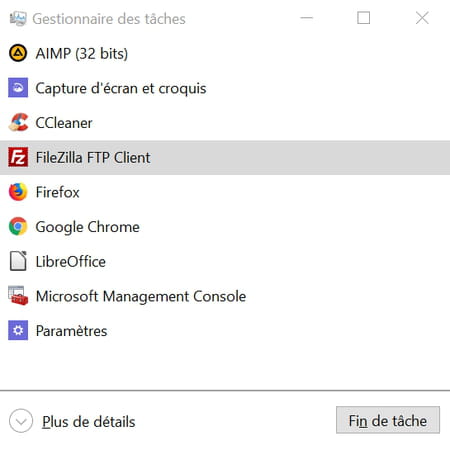Select the FileZilla red Fz icon
The image size is (450, 450).
point(18,157)
